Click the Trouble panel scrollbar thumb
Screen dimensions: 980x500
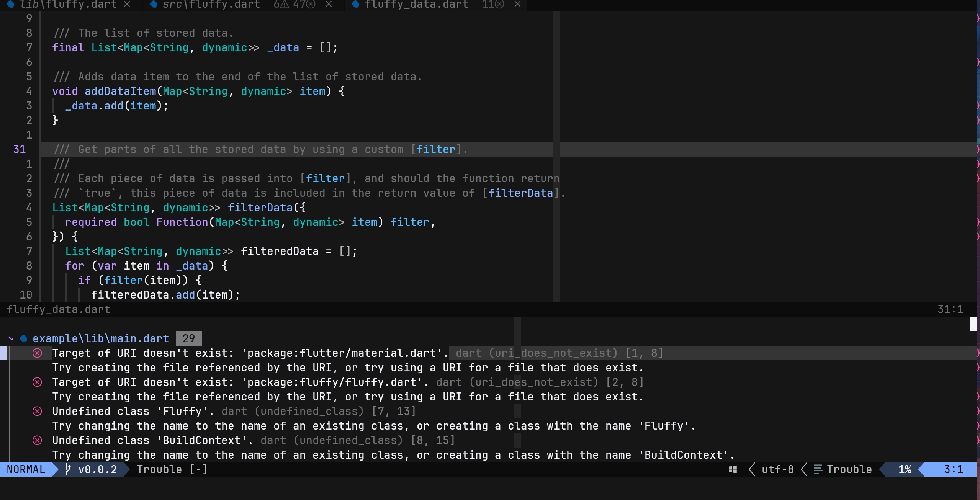[973, 324]
